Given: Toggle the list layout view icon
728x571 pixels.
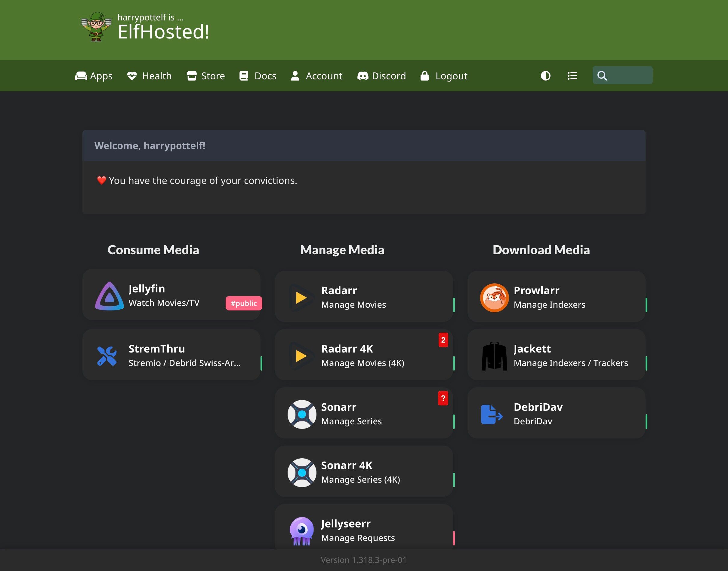Looking at the screenshot, I should tap(572, 76).
